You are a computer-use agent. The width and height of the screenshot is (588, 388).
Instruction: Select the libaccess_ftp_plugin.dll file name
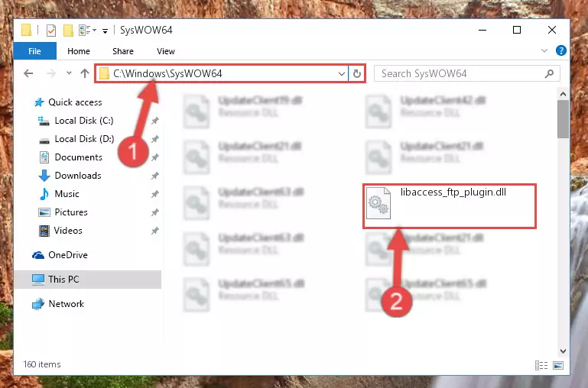click(453, 192)
